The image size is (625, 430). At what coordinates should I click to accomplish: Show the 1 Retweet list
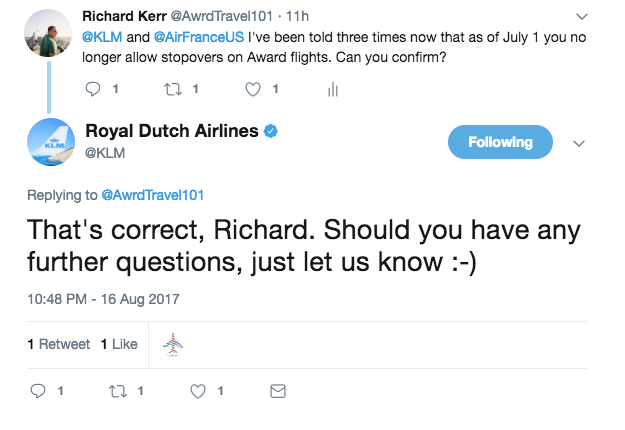click(58, 344)
